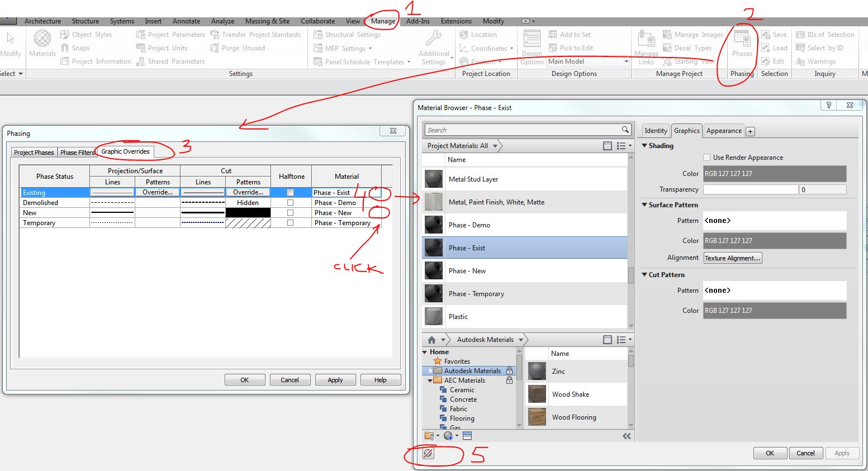The width and height of the screenshot is (868, 471).
Task: Click the Shading color swatch
Action: pos(775,174)
